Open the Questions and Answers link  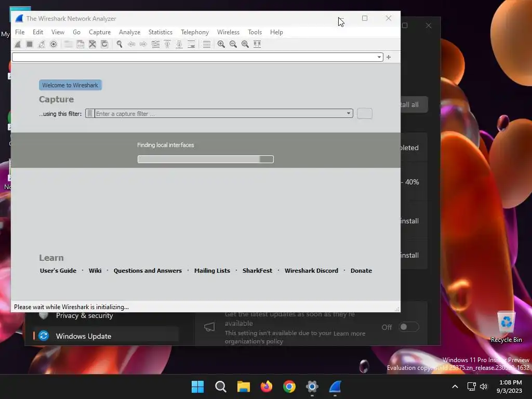click(148, 271)
